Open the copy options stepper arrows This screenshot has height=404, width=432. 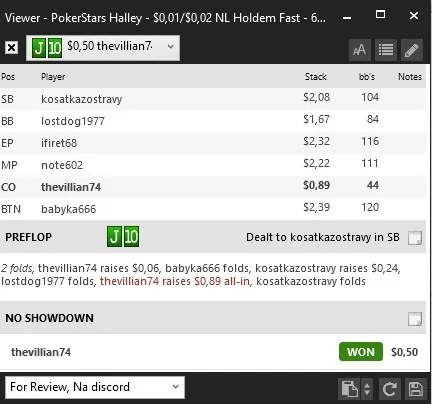[367, 389]
